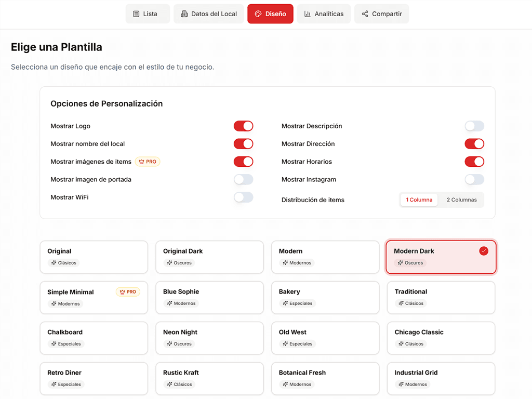
Task: Enable the Mostrar WiFi toggle
Action: coord(243,197)
